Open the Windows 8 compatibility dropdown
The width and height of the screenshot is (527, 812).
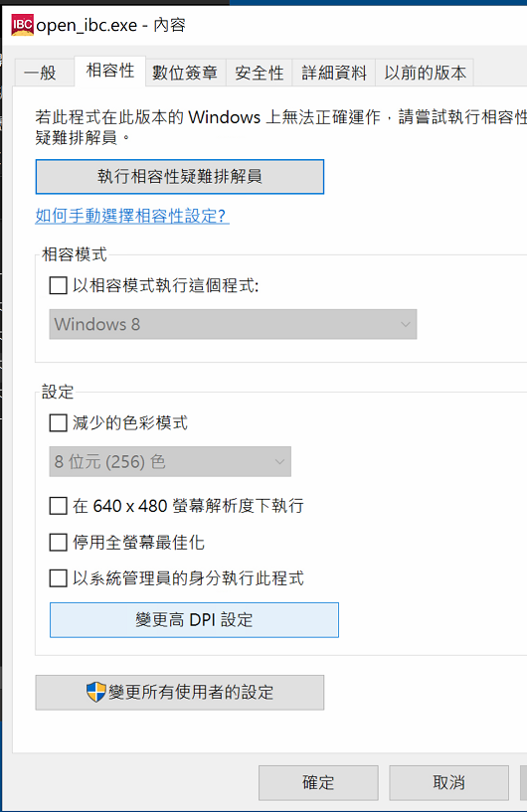[233, 324]
